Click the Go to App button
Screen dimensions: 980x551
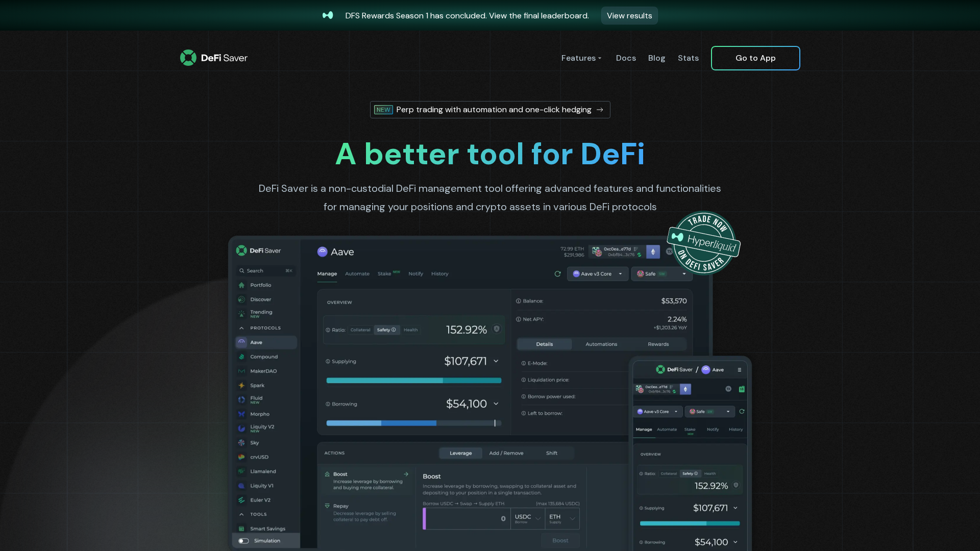(x=755, y=58)
